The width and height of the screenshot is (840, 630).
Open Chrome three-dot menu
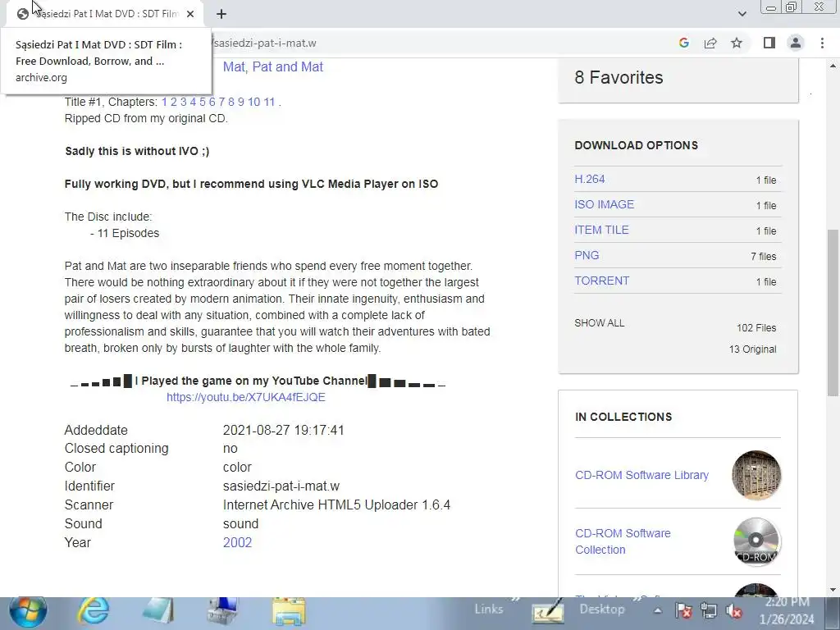click(822, 43)
